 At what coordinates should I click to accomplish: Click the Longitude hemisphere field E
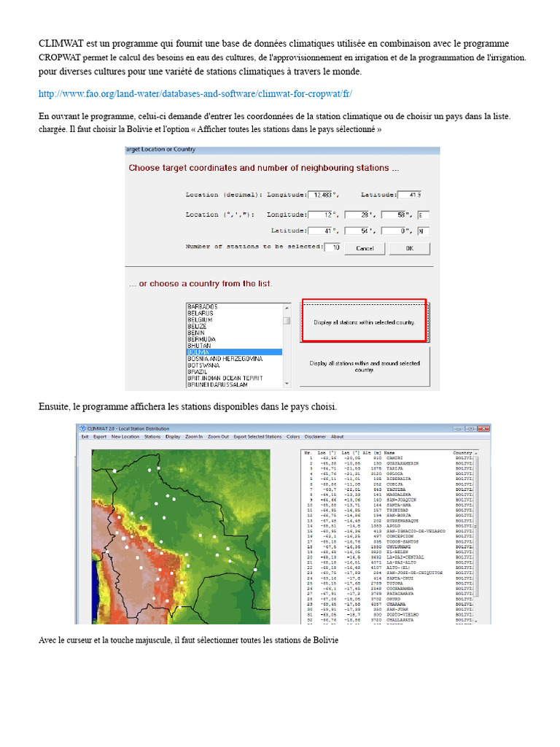point(423,215)
